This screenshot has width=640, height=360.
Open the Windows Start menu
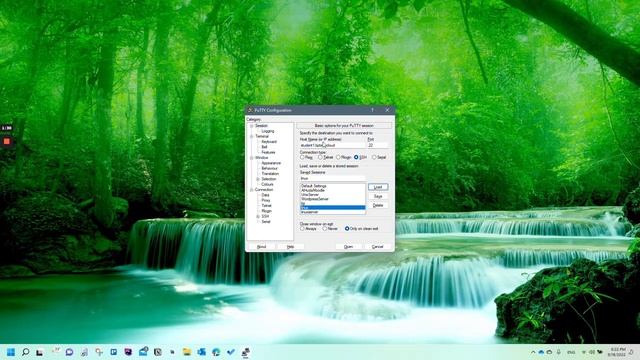11,352
